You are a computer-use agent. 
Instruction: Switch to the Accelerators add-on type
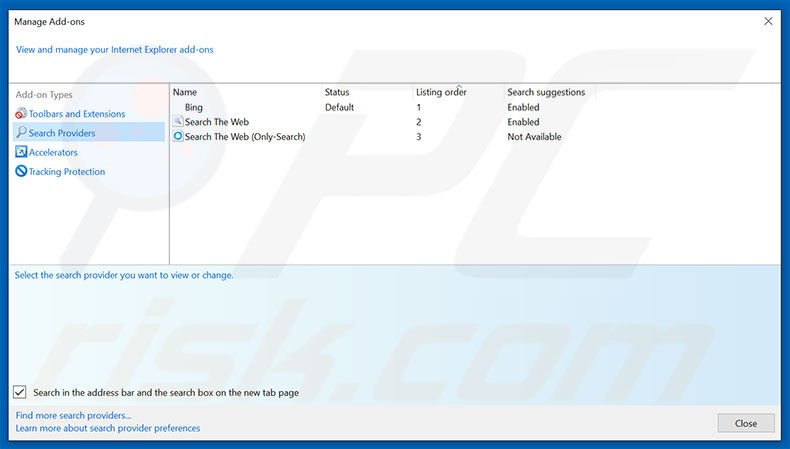53,152
